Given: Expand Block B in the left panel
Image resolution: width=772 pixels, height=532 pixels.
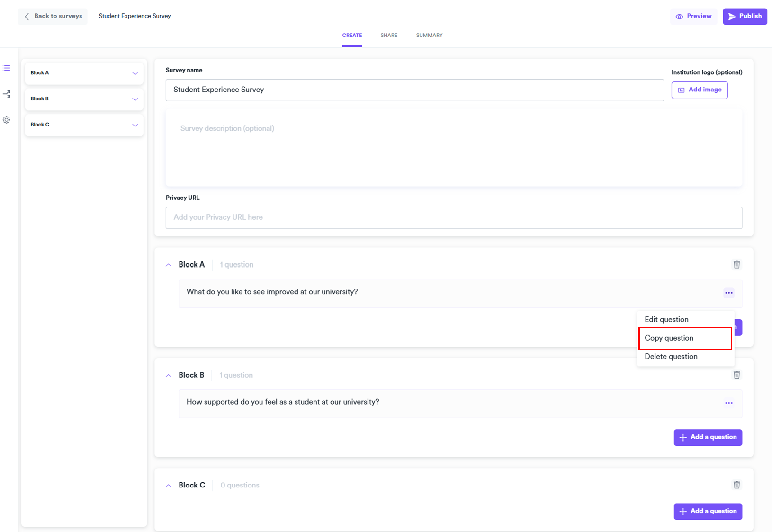Looking at the screenshot, I should point(135,99).
